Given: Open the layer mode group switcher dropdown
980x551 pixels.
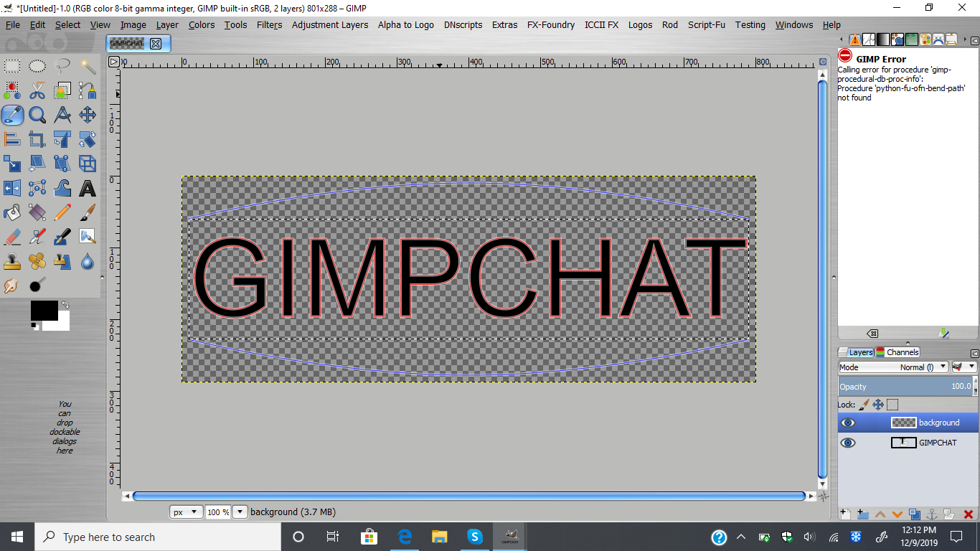Looking at the screenshot, I should [964, 367].
